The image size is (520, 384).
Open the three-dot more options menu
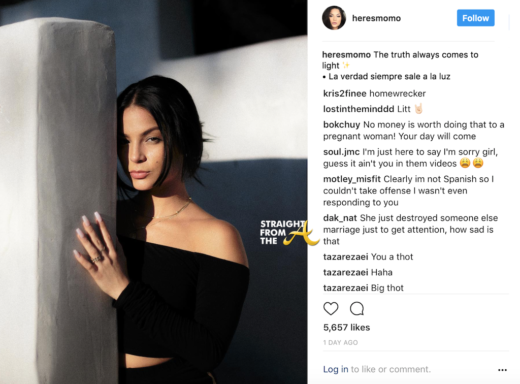[x=502, y=370]
